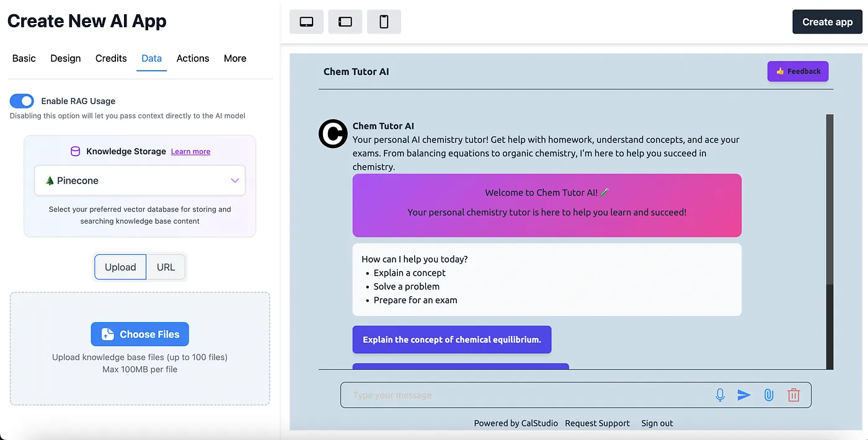The height and width of the screenshot is (440, 868).
Task: Open the Actions tab
Action: 192,58
